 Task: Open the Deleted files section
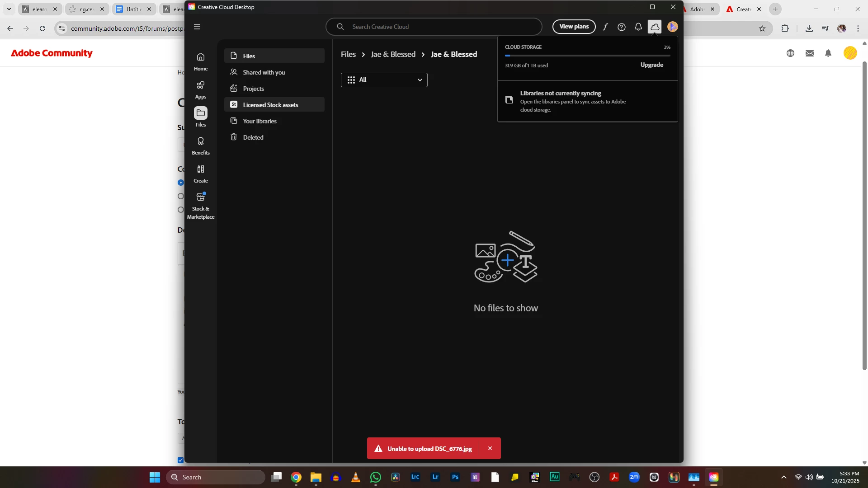pyautogui.click(x=253, y=137)
